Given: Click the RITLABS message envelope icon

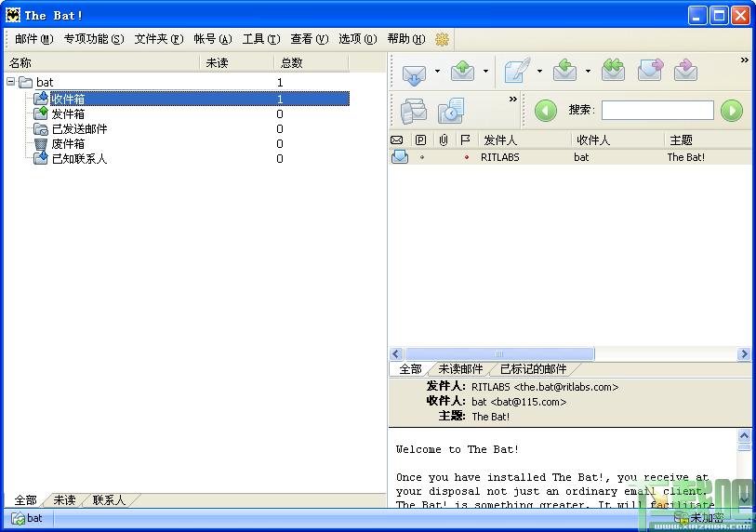Looking at the screenshot, I should pos(400,157).
